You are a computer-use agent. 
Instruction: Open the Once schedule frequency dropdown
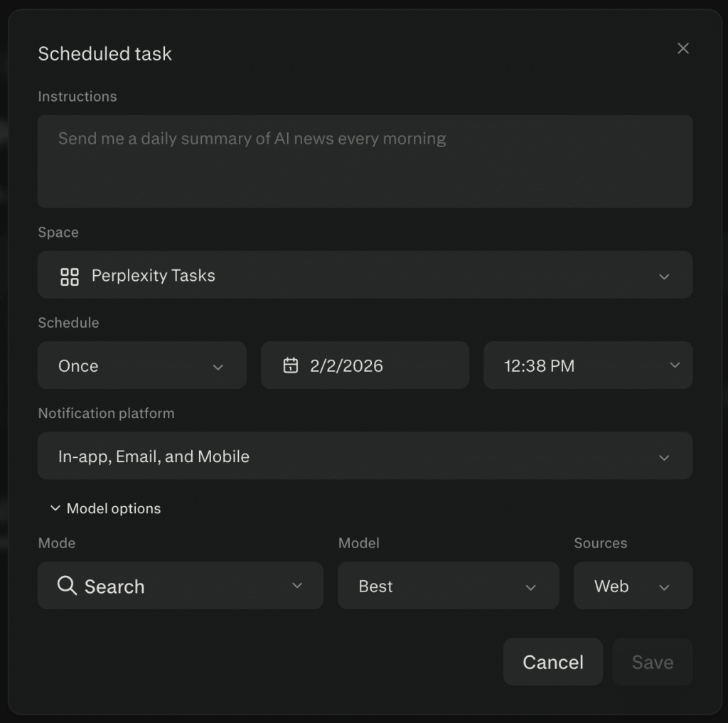pos(142,365)
